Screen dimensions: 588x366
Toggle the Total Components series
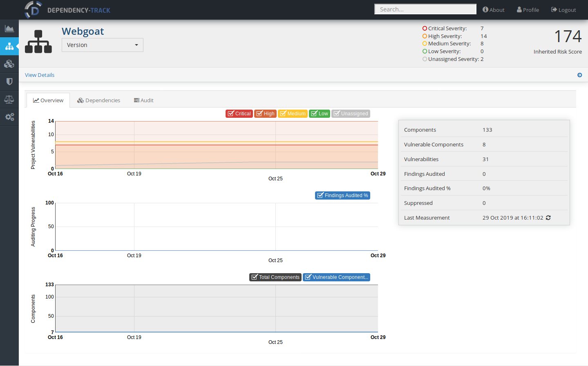(275, 277)
